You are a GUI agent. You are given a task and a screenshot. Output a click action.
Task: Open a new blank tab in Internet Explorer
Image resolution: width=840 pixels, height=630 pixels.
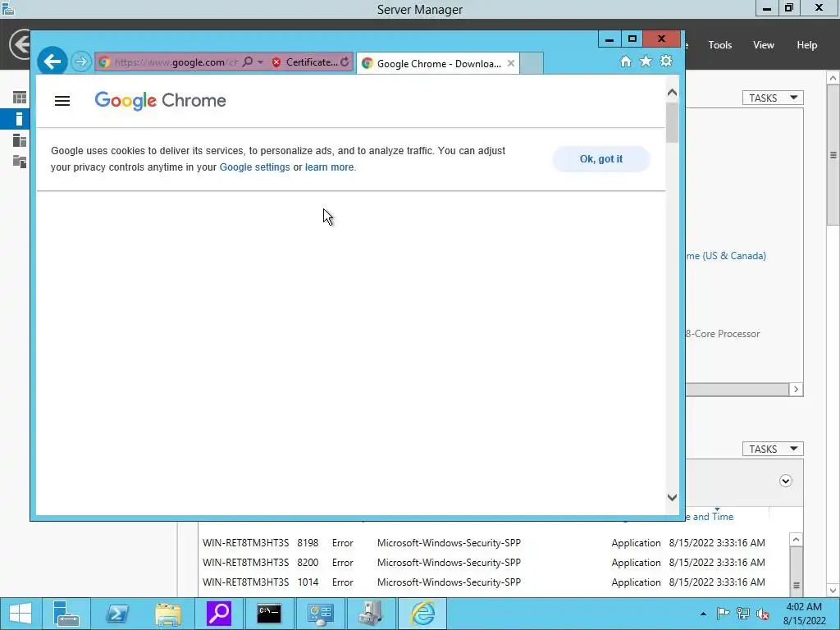[532, 63]
